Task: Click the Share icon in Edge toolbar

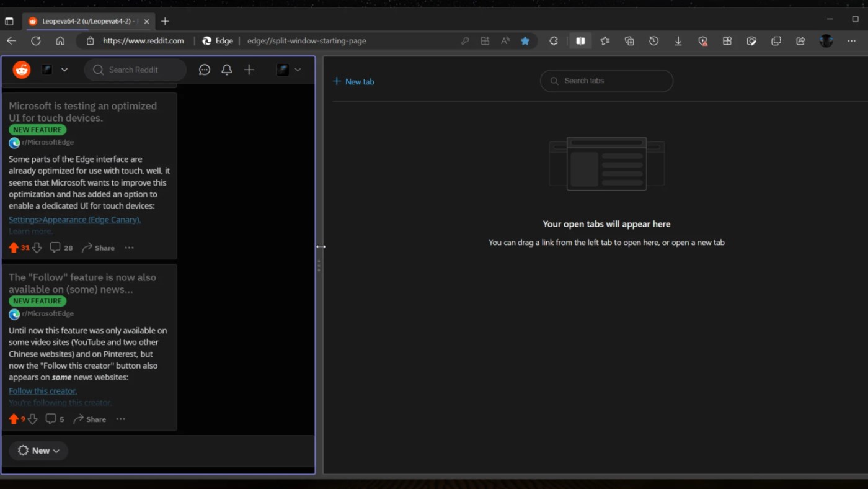Action: coord(800,41)
